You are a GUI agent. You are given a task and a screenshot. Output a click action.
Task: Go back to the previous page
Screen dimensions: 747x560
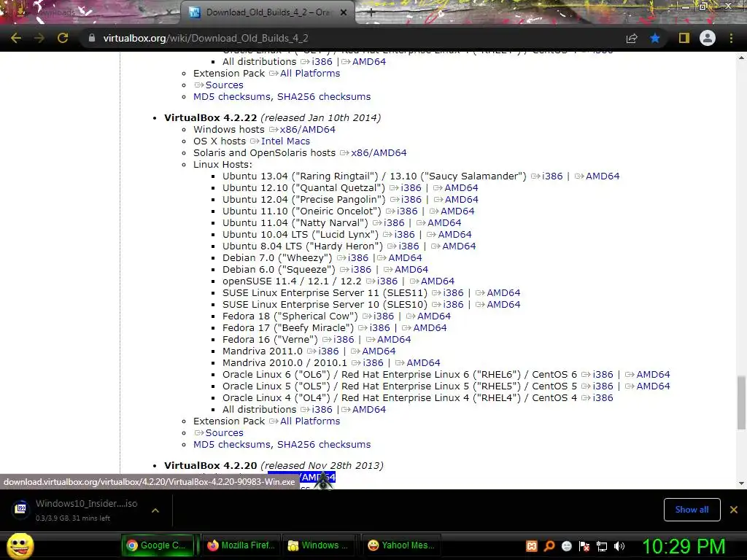[x=16, y=38]
